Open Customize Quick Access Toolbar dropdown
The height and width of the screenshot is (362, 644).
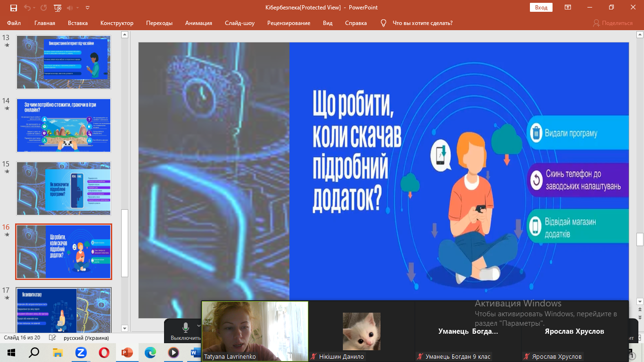pyautogui.click(x=88, y=8)
